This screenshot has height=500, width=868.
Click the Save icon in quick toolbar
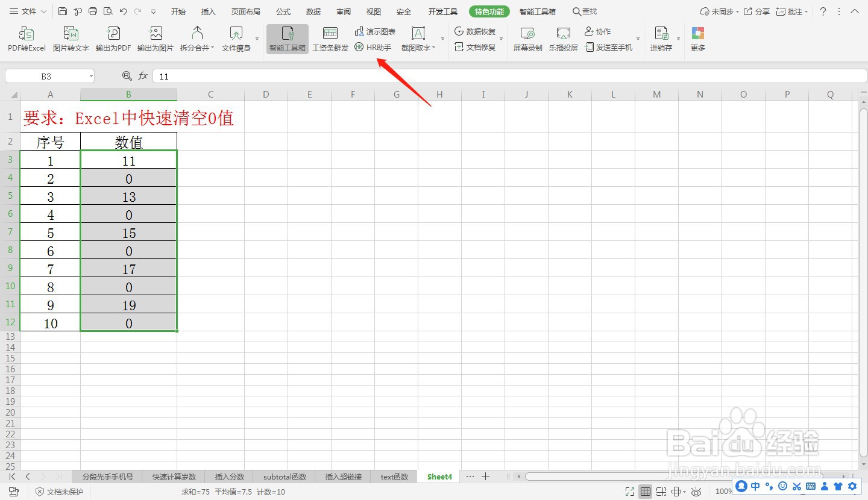(x=63, y=11)
